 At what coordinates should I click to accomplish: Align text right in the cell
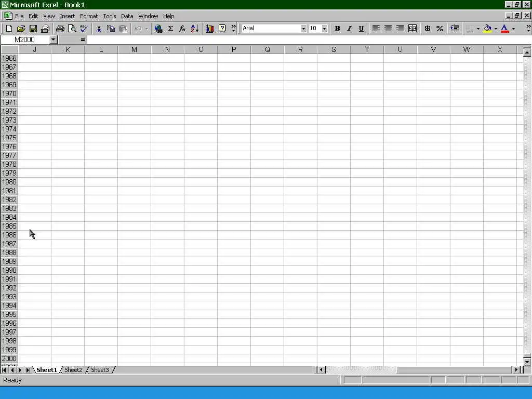click(400, 29)
